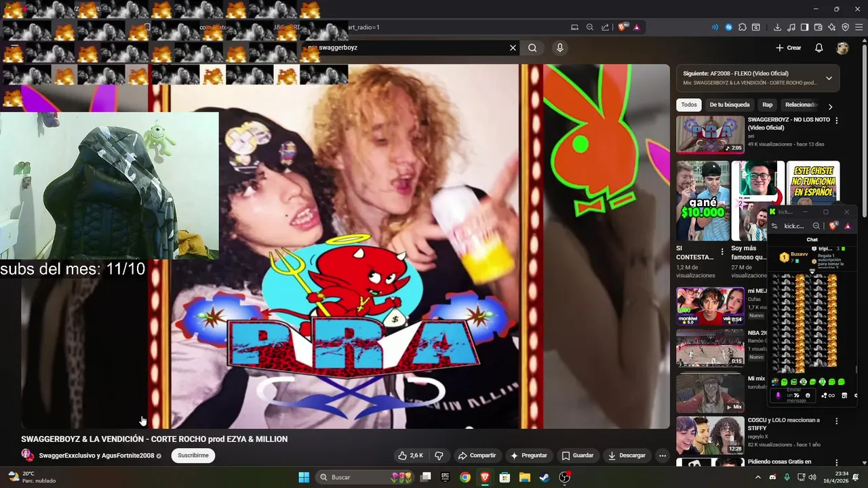
Task: Open Kick chat shop icon
Action: click(844, 395)
